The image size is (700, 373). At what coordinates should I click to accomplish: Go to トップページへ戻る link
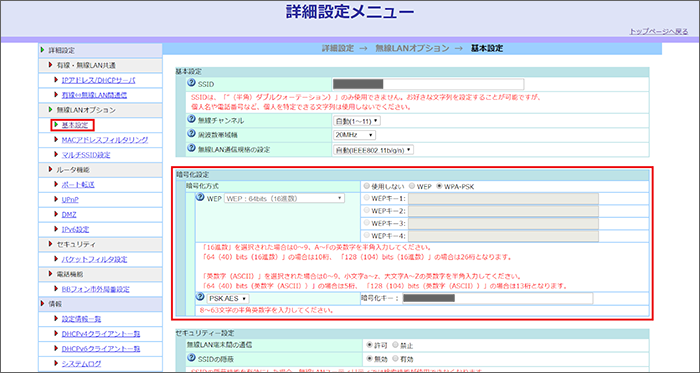659,31
